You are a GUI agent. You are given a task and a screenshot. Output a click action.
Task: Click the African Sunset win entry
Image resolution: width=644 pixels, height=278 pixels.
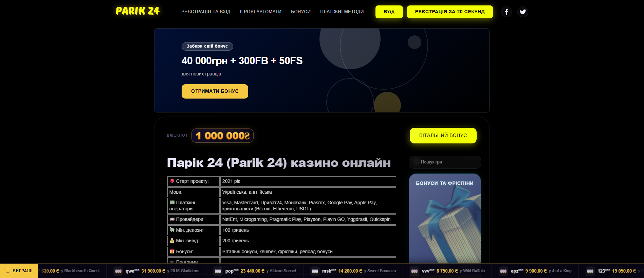[255, 271]
